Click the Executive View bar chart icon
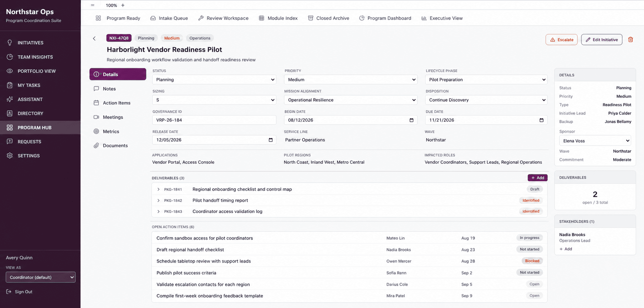 [x=424, y=18]
